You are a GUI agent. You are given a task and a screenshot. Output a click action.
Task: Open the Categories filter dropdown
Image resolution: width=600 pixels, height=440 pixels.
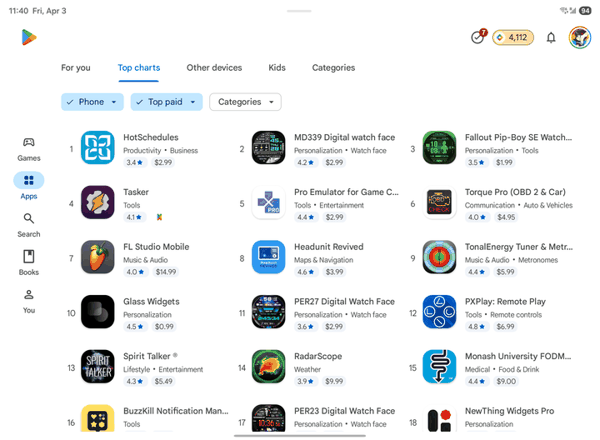[x=245, y=102]
